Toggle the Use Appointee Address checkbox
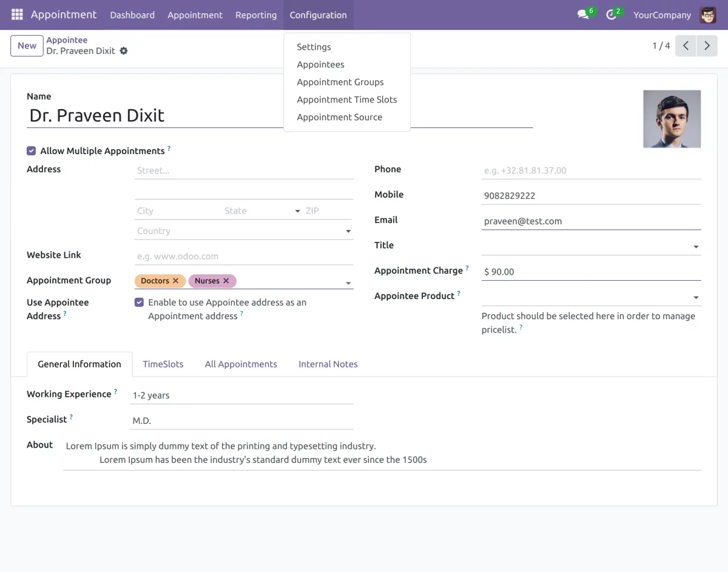The width and height of the screenshot is (728, 572). point(139,302)
